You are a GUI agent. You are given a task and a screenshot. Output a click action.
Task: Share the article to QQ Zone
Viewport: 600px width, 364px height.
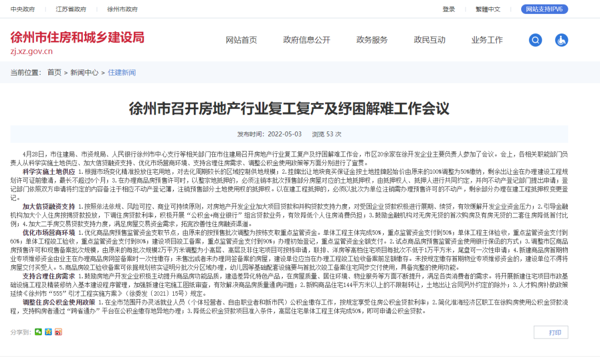[x=48, y=332]
